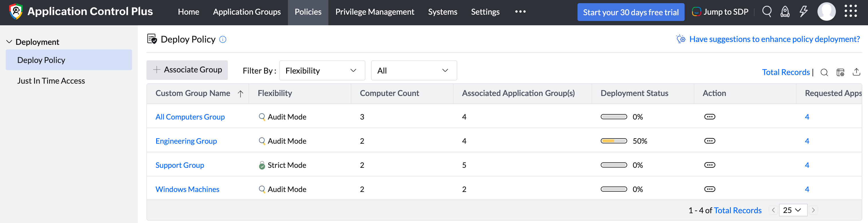This screenshot has width=868, height=223.
Task: Open action menu for Support Group
Action: [710, 165]
